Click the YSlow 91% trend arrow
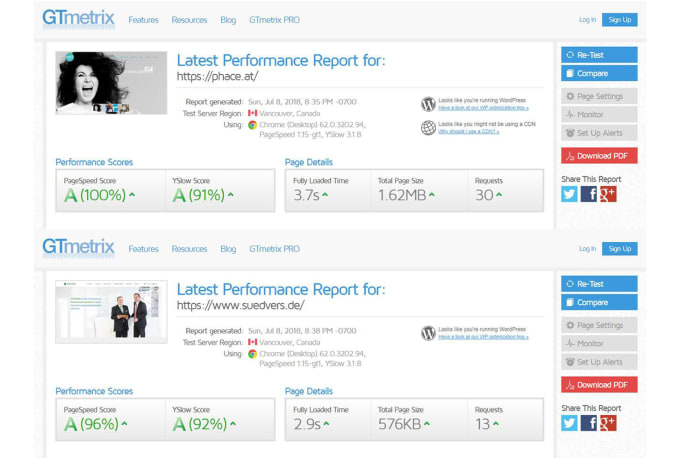680x458 pixels. click(231, 195)
